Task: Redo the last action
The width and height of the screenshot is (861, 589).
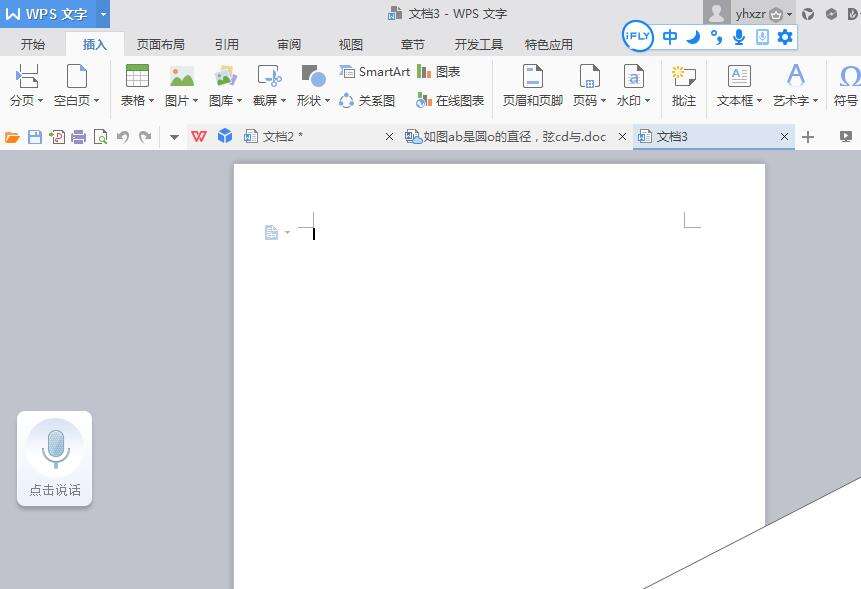Action: (145, 137)
